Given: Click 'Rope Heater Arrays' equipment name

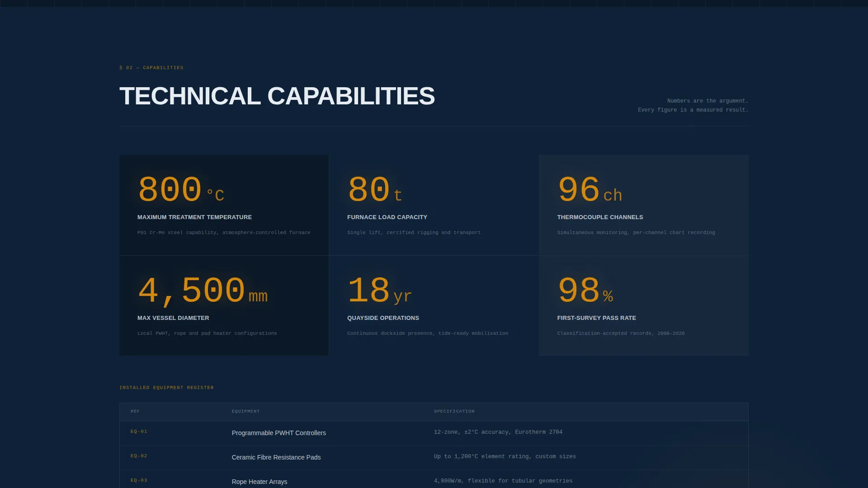Looking at the screenshot, I should (259, 482).
